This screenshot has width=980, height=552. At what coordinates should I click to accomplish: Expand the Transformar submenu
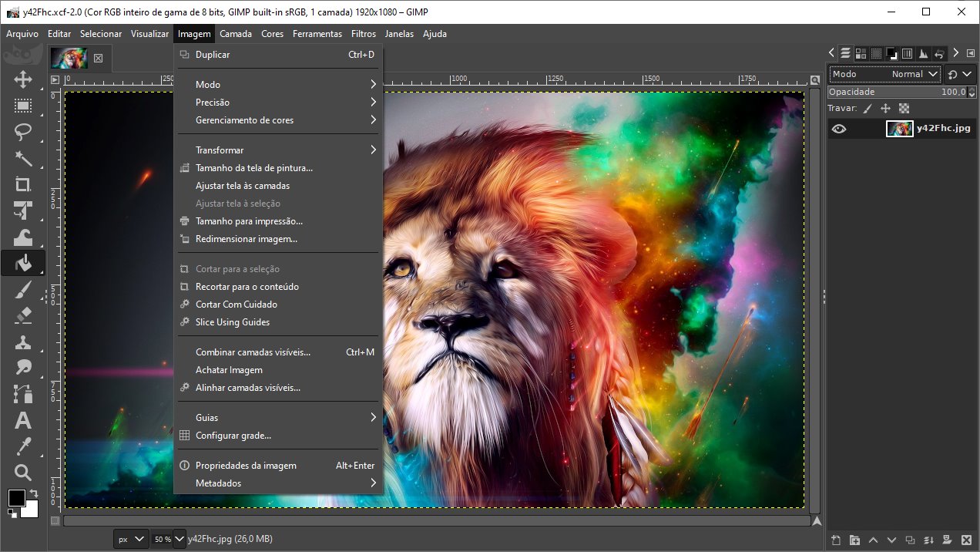coord(278,150)
